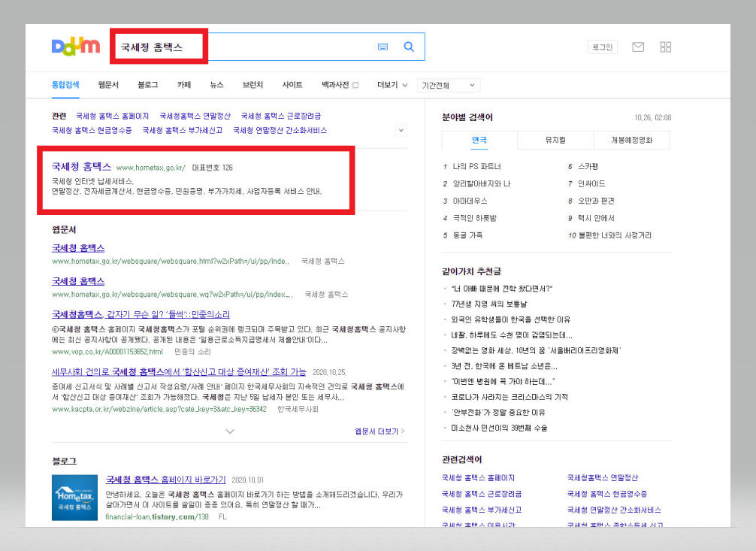Click ranked item 택시 안에서
756x551 pixels.
[x=596, y=218]
